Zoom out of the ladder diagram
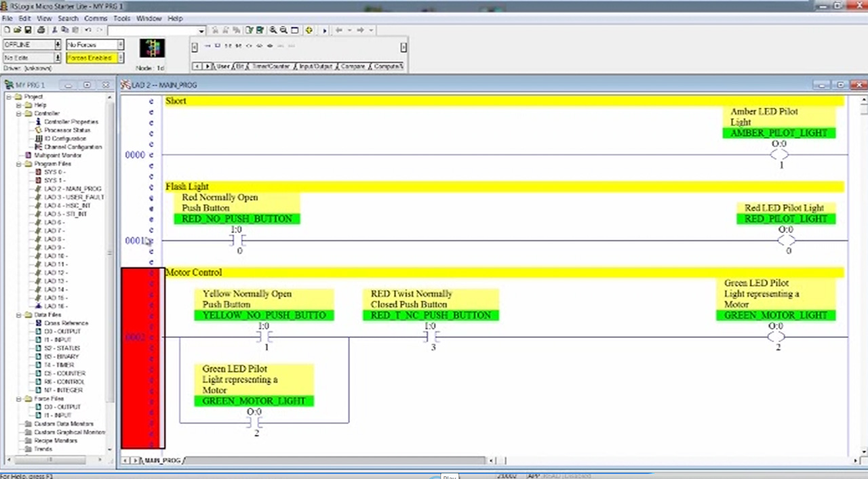The height and width of the screenshot is (479, 868). tap(284, 30)
